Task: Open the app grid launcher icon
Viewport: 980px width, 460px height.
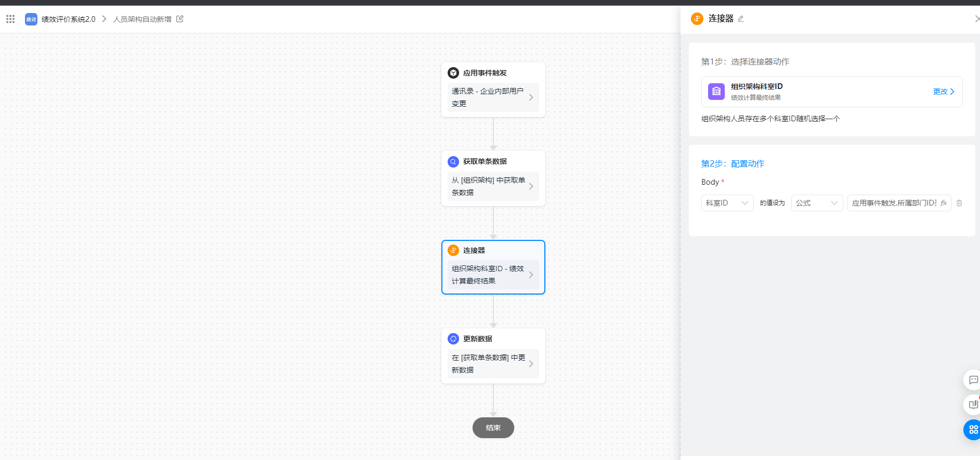Action: [x=10, y=19]
